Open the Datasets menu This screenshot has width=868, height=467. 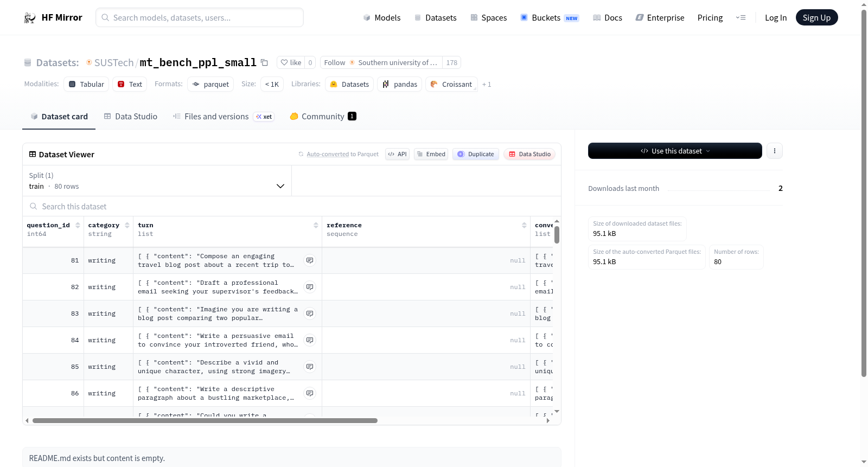[435, 18]
